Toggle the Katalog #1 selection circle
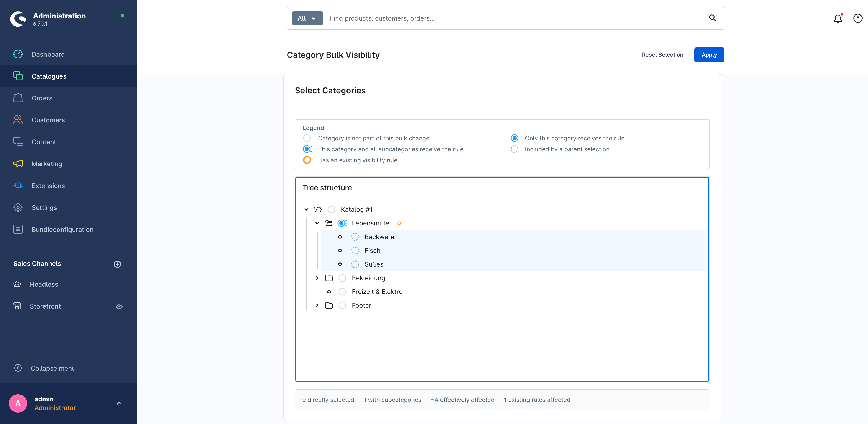The width and height of the screenshot is (868, 424). pos(331,209)
